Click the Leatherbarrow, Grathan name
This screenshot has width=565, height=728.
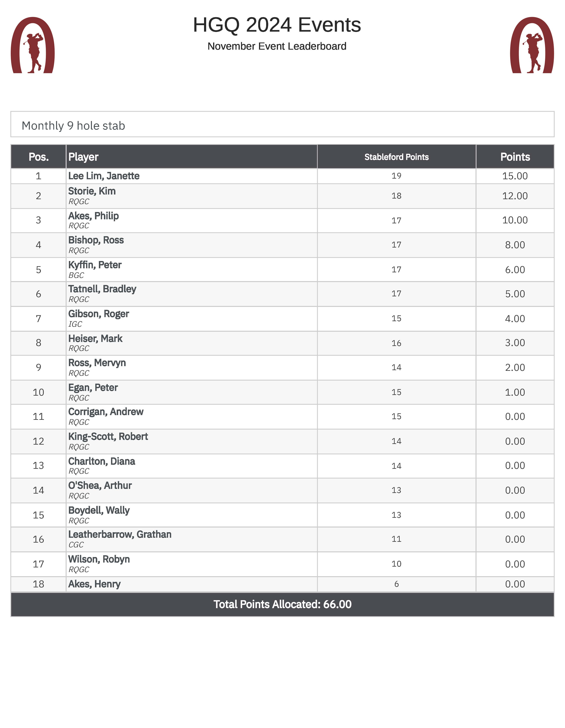[x=120, y=534]
